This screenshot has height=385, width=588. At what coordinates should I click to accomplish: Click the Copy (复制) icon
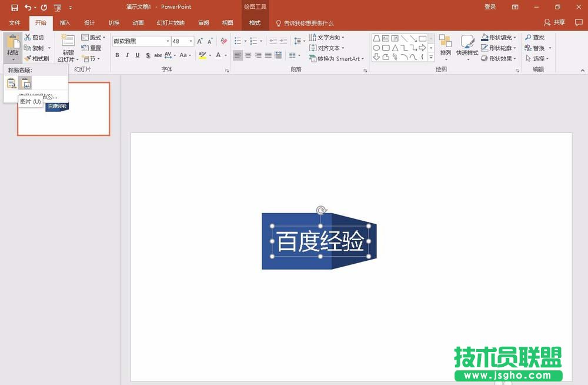34,48
